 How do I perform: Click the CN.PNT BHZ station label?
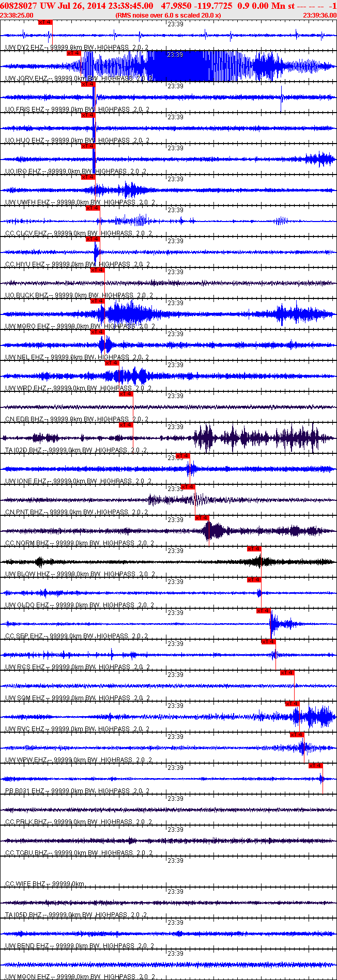(x=24, y=512)
